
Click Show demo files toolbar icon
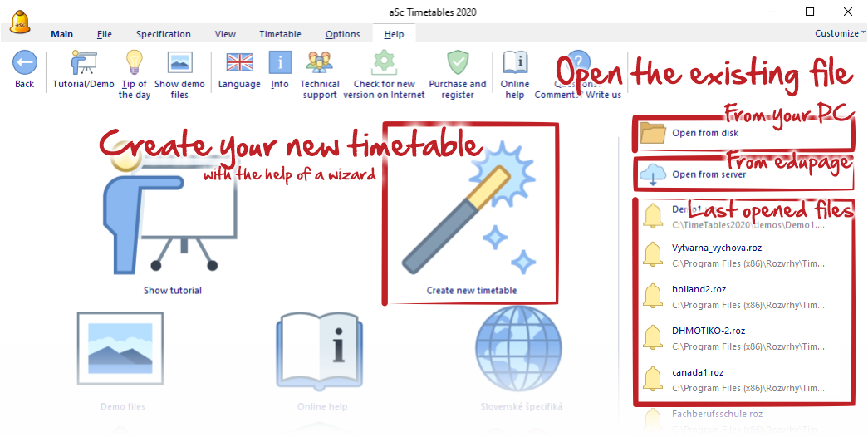click(x=179, y=62)
